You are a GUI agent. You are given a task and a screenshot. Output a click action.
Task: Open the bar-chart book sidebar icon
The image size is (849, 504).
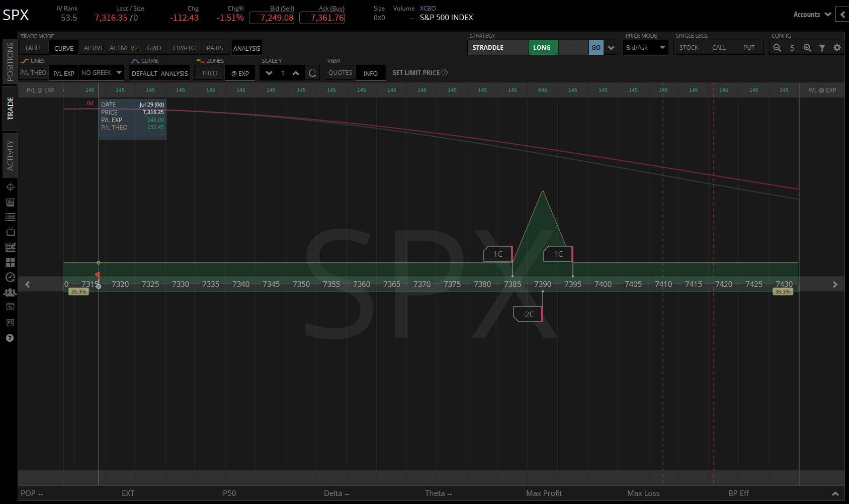pyautogui.click(x=10, y=202)
